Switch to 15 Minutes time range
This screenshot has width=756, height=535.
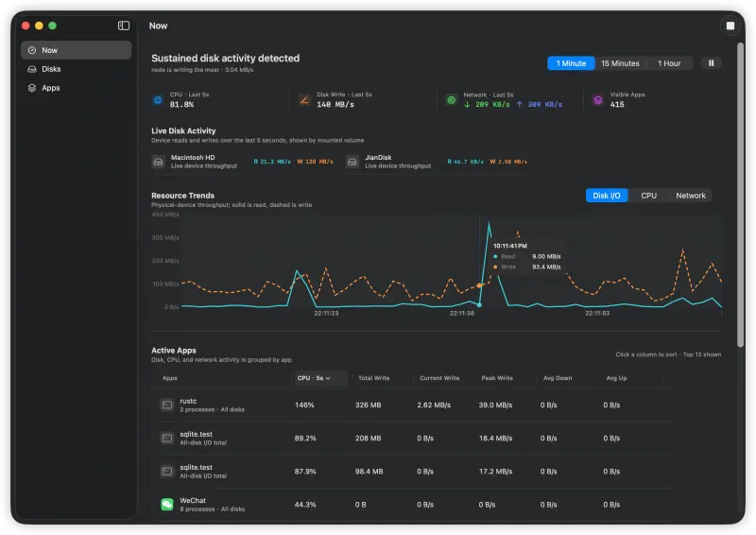pyautogui.click(x=620, y=63)
